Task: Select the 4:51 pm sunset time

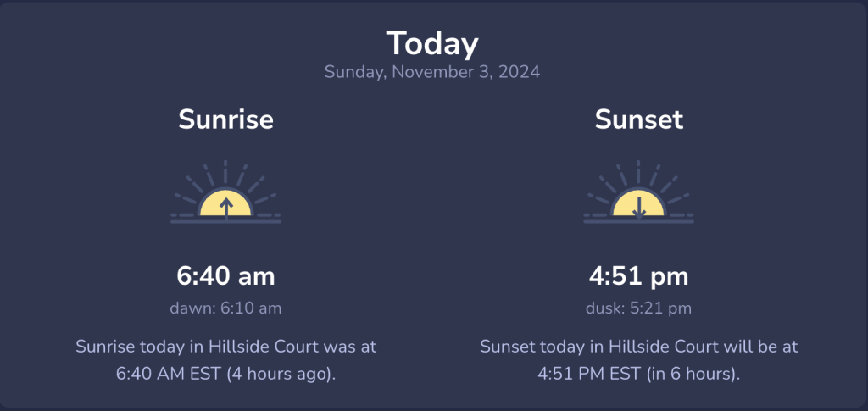Action: [639, 276]
